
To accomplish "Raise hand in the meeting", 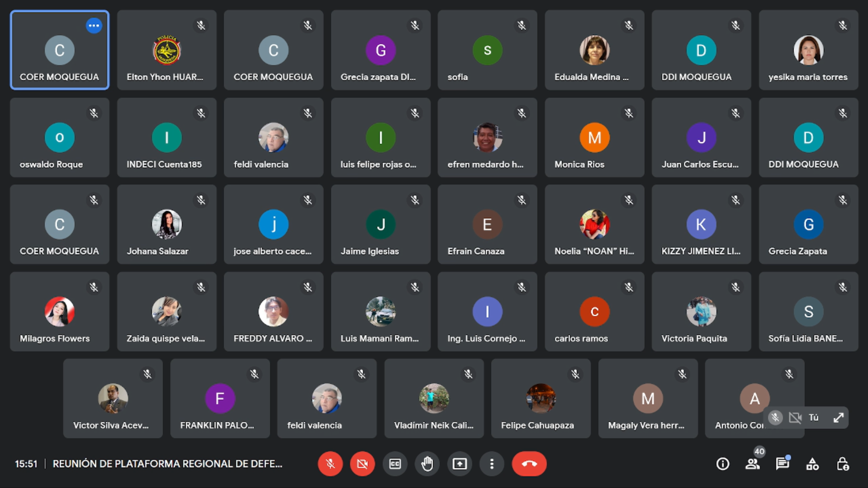I will tap(427, 464).
